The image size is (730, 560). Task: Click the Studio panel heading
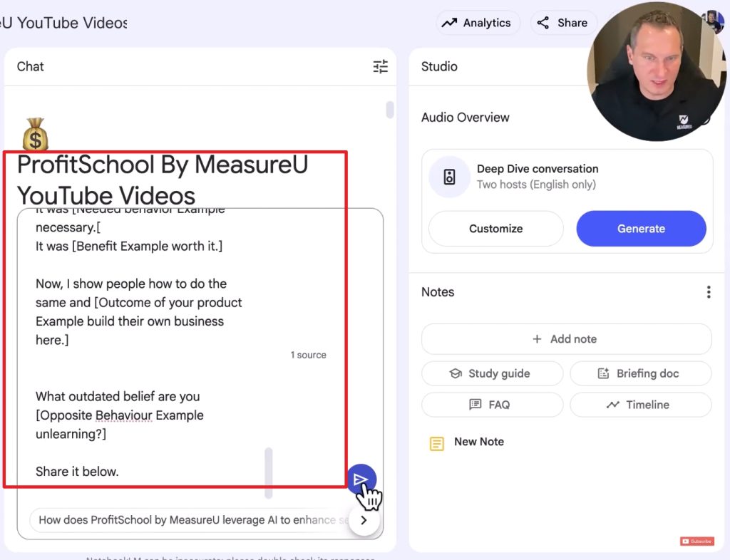tap(439, 66)
